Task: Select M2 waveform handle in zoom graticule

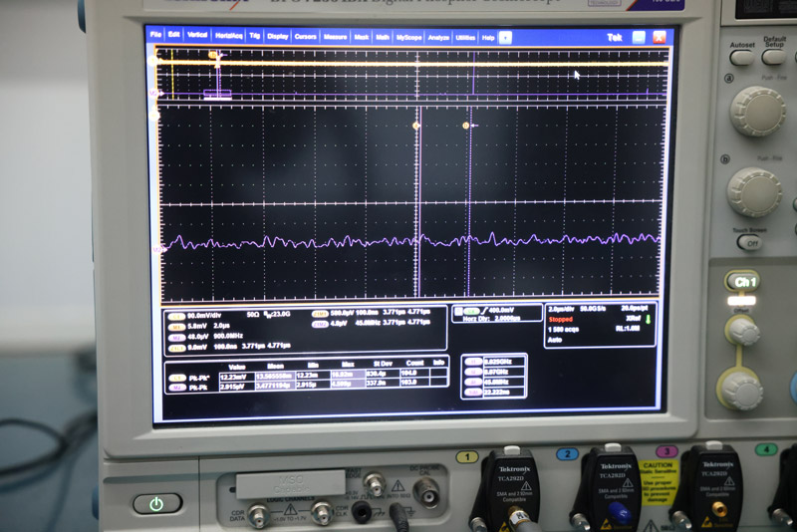Action: pos(157,249)
